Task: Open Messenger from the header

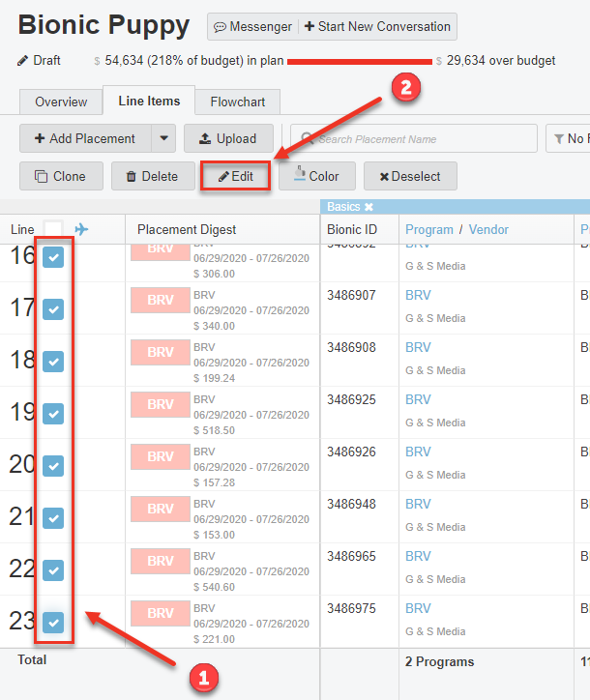Action: (x=252, y=27)
